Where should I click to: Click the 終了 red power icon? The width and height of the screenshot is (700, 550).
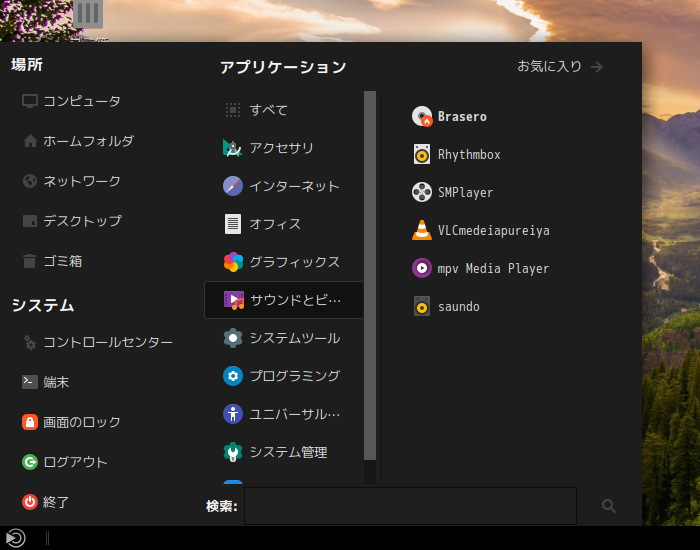30,502
